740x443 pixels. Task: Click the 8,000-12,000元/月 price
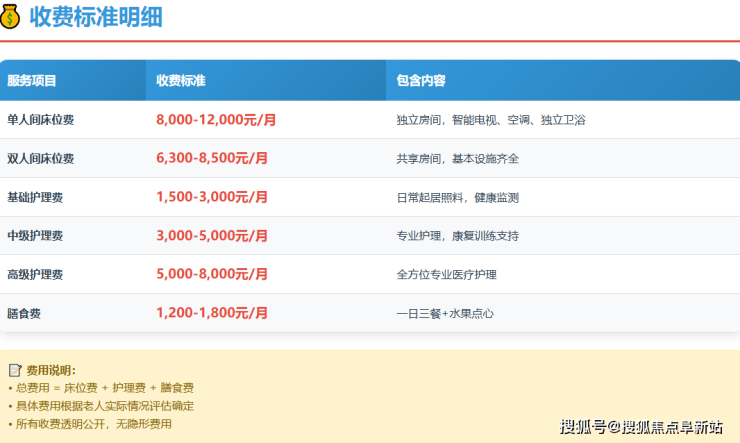click(216, 120)
